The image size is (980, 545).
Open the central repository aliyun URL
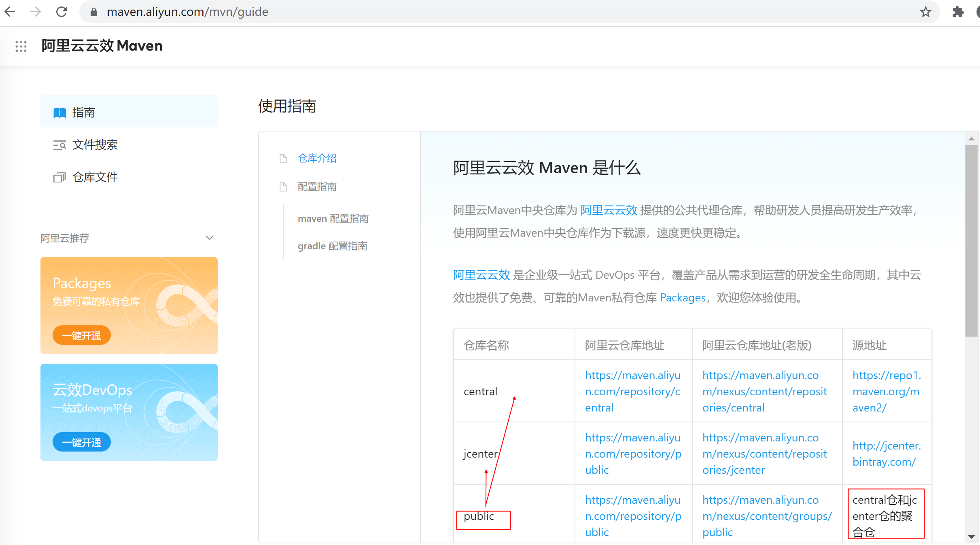pos(632,391)
